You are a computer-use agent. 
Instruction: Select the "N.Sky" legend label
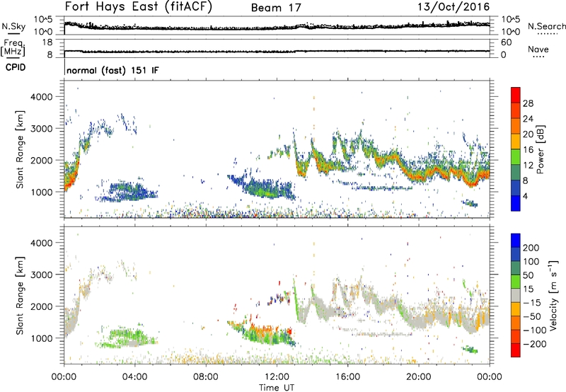13,26
